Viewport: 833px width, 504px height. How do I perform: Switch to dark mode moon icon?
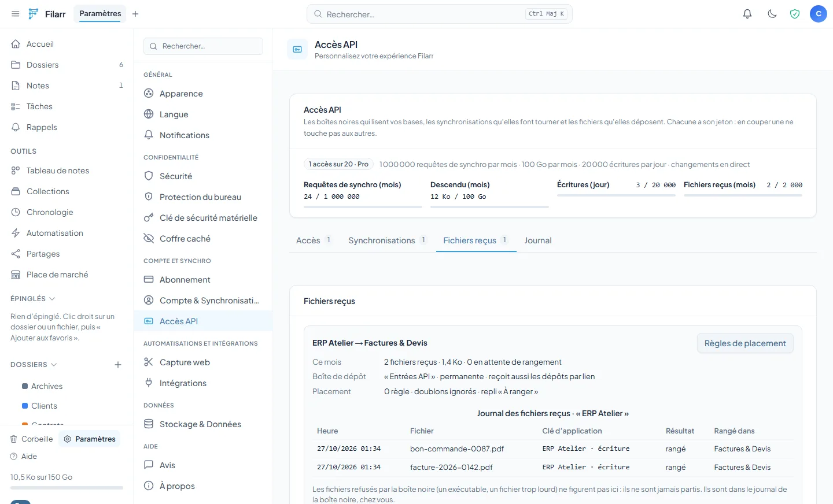[x=772, y=14]
